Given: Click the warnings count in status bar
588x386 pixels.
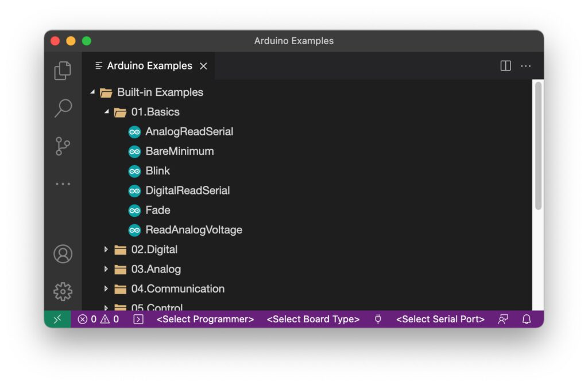Looking at the screenshot, I should point(110,319).
